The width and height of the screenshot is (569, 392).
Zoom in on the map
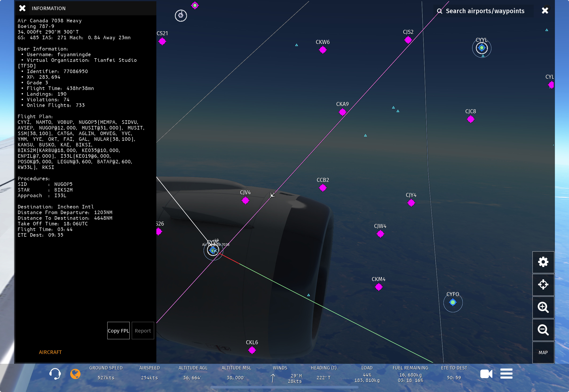coord(543,307)
